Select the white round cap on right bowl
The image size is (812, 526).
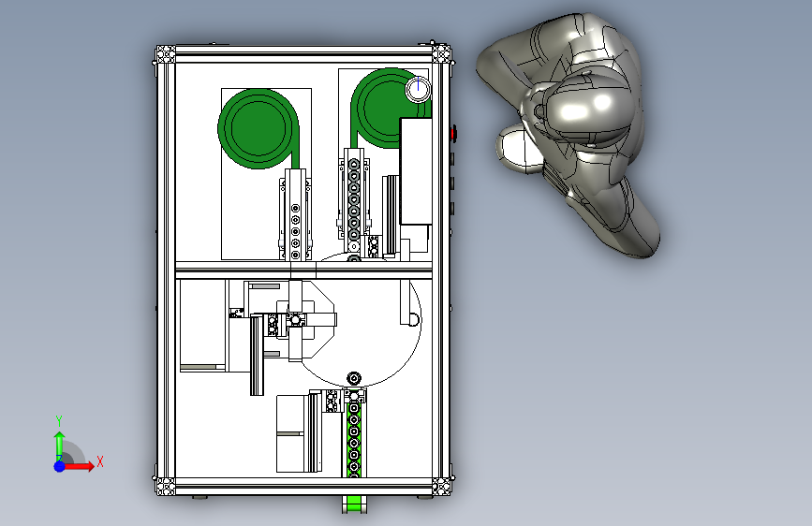click(418, 90)
